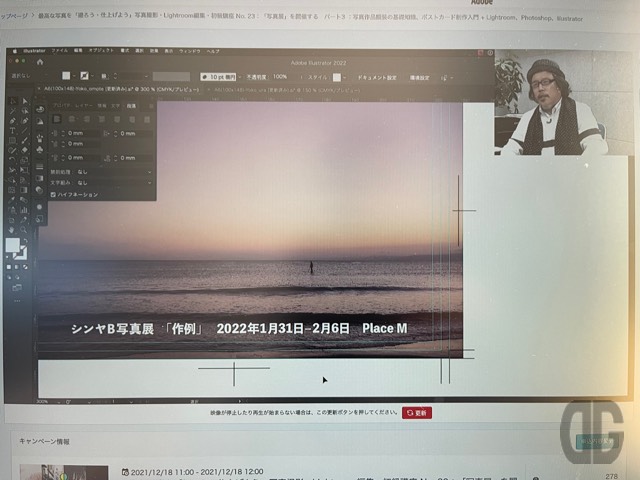
Task: Switch to Gradient fill mode button
Action: pyautogui.click(x=17, y=267)
